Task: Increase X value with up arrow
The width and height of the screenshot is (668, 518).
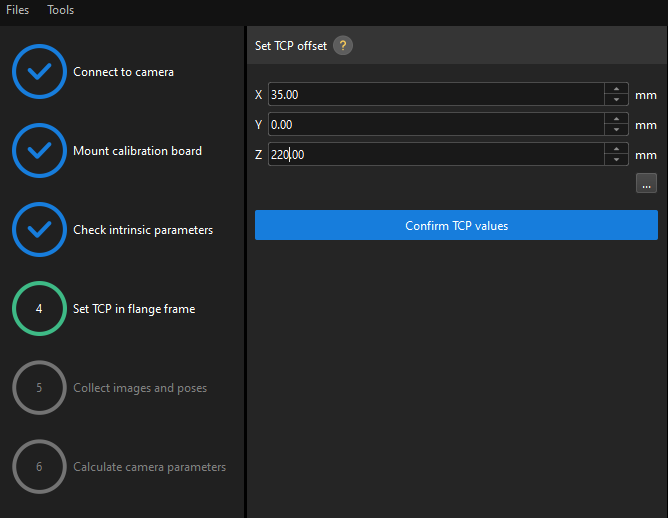Action: (616, 89)
